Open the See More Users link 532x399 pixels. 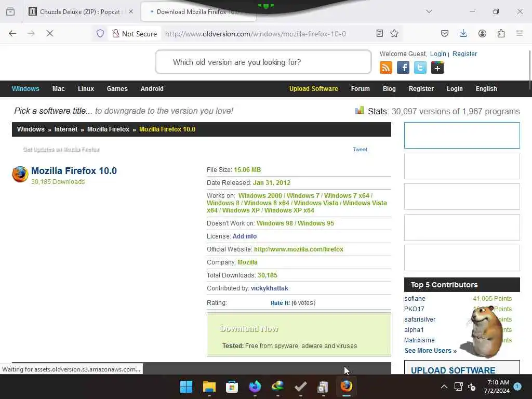[430, 351]
